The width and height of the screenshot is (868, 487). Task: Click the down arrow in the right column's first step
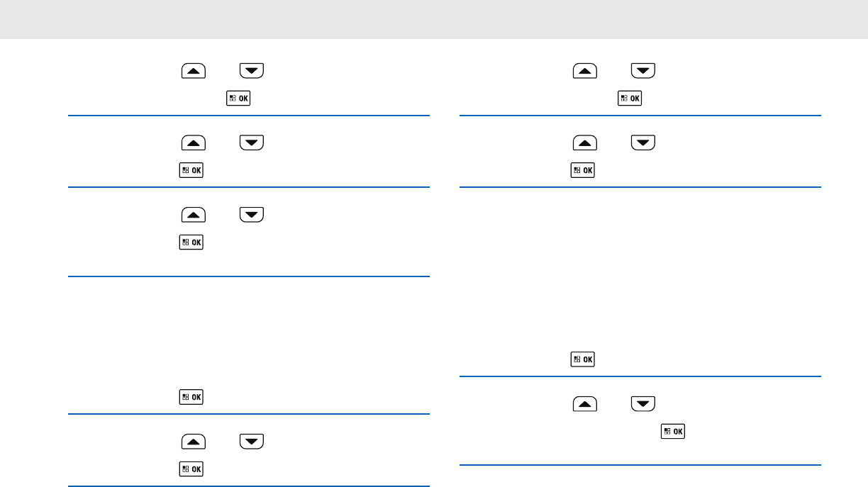(x=643, y=71)
